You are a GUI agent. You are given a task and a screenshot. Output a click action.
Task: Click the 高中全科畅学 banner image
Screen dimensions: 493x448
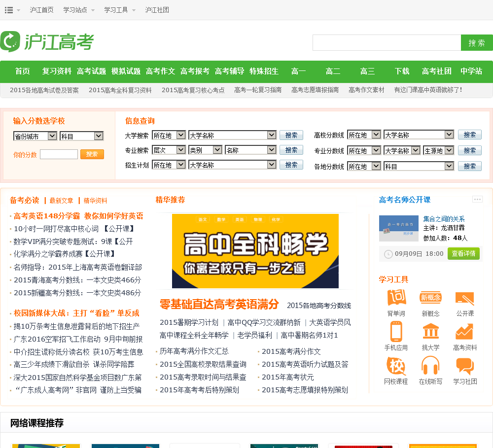[x=255, y=251]
